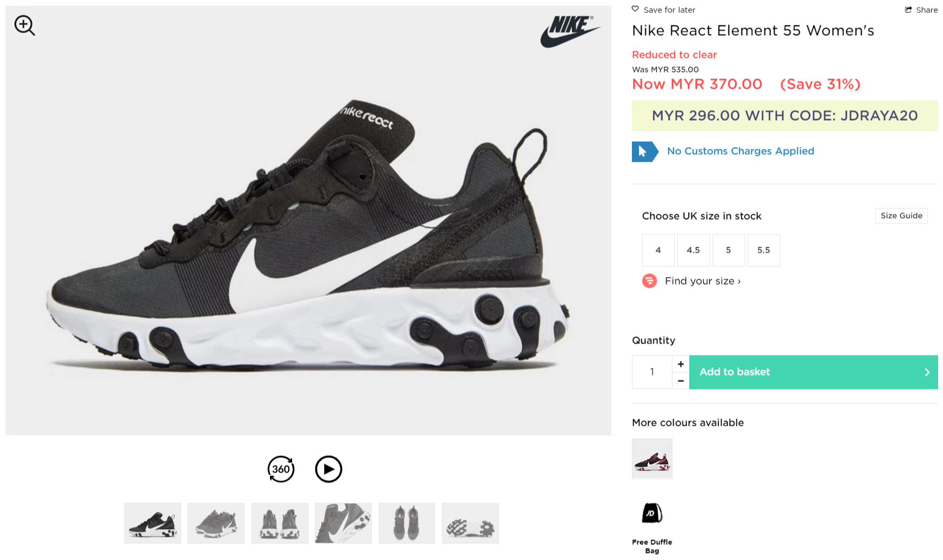Screen dimensions: 943x560
Task: Select the red and black colour variant
Action: click(652, 459)
